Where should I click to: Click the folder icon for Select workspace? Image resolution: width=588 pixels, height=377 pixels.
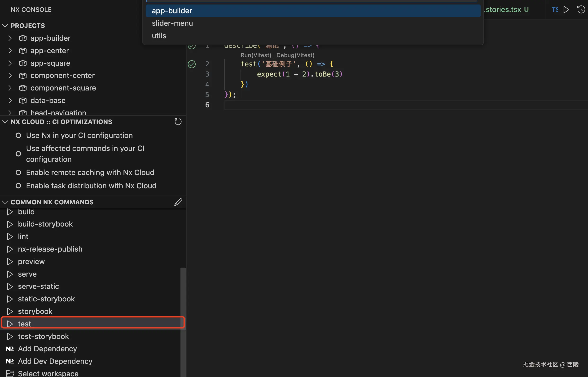[10, 373]
